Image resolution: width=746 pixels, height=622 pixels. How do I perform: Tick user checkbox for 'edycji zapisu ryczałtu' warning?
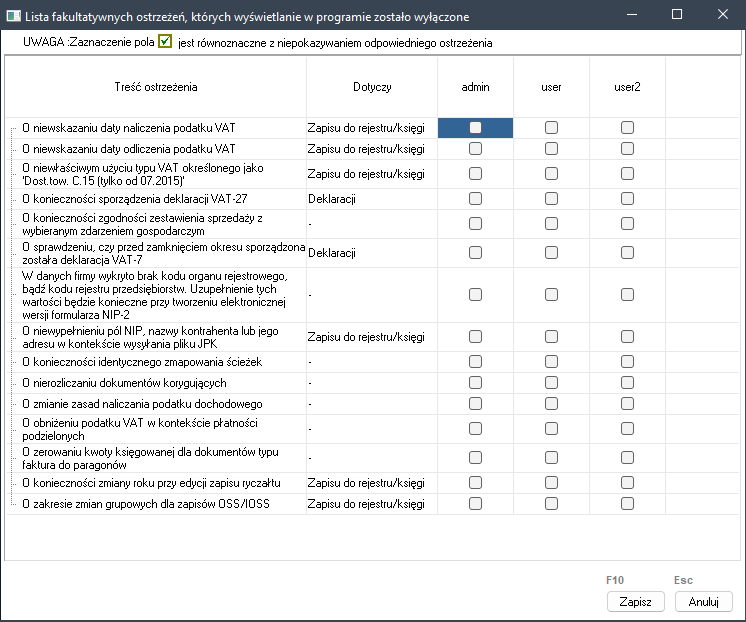551,483
